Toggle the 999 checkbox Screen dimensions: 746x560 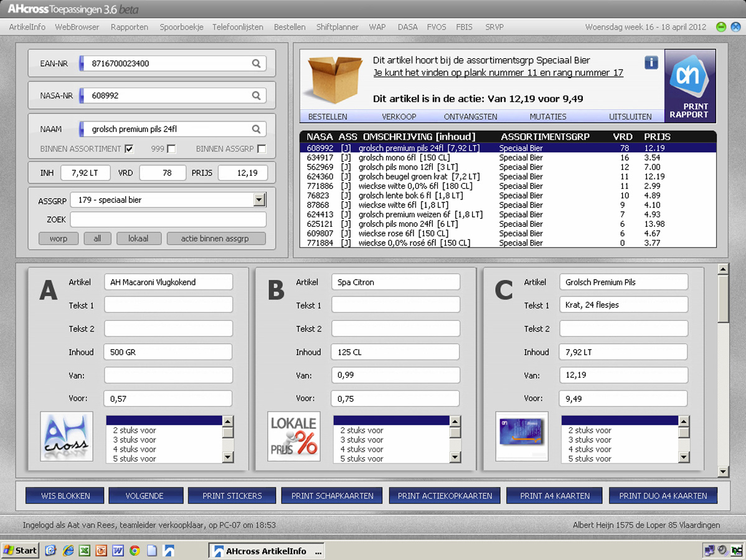click(172, 149)
